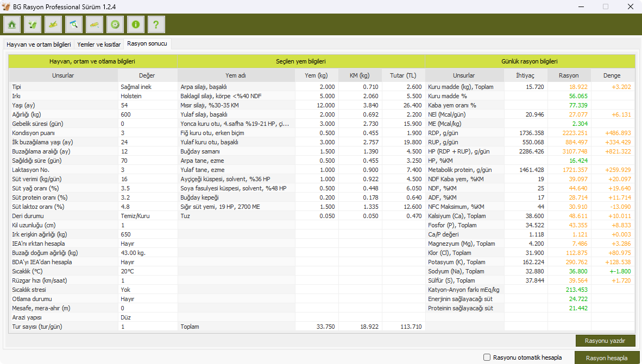Click the Temiz/Kuru skin condition value
The image size is (642, 364).
147,216
